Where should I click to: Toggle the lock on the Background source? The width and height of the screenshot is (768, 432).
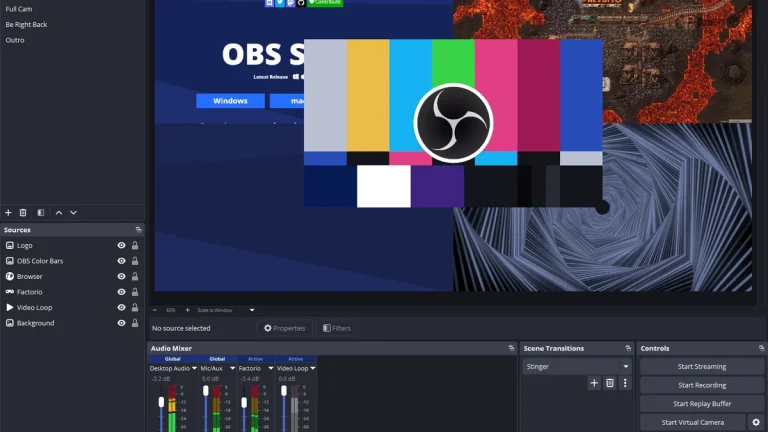pyautogui.click(x=135, y=323)
